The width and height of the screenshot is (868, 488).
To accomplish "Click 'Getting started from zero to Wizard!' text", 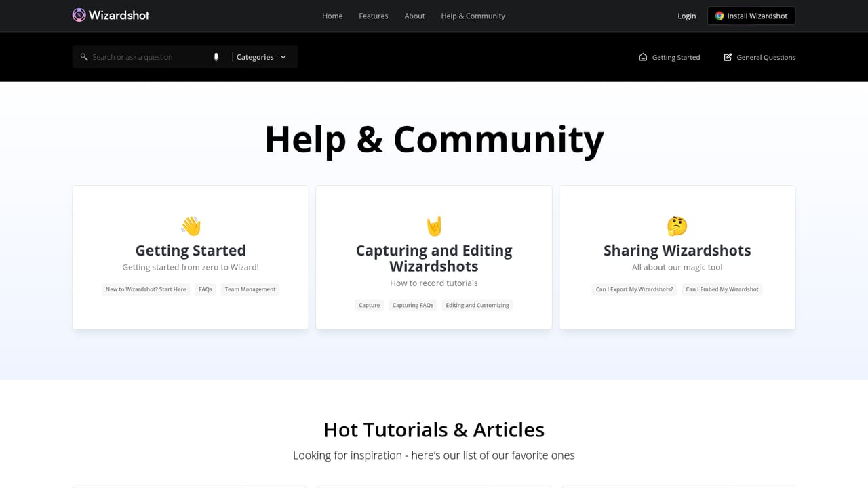I will point(191,267).
